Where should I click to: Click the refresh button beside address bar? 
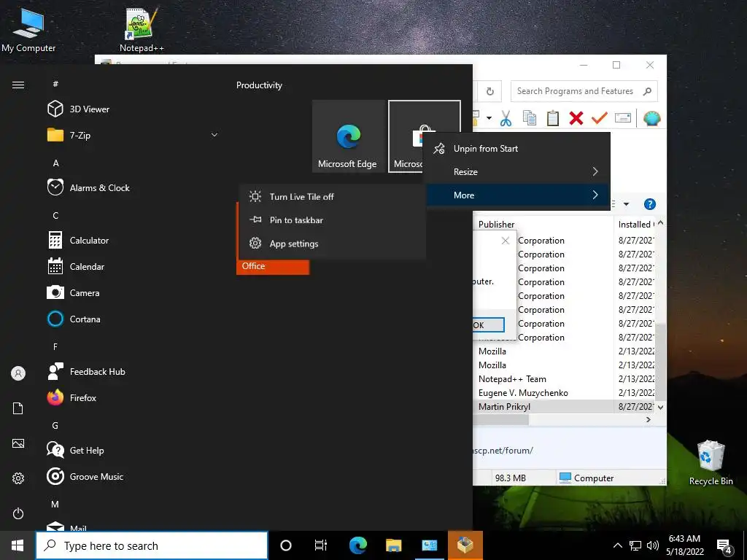point(489,91)
